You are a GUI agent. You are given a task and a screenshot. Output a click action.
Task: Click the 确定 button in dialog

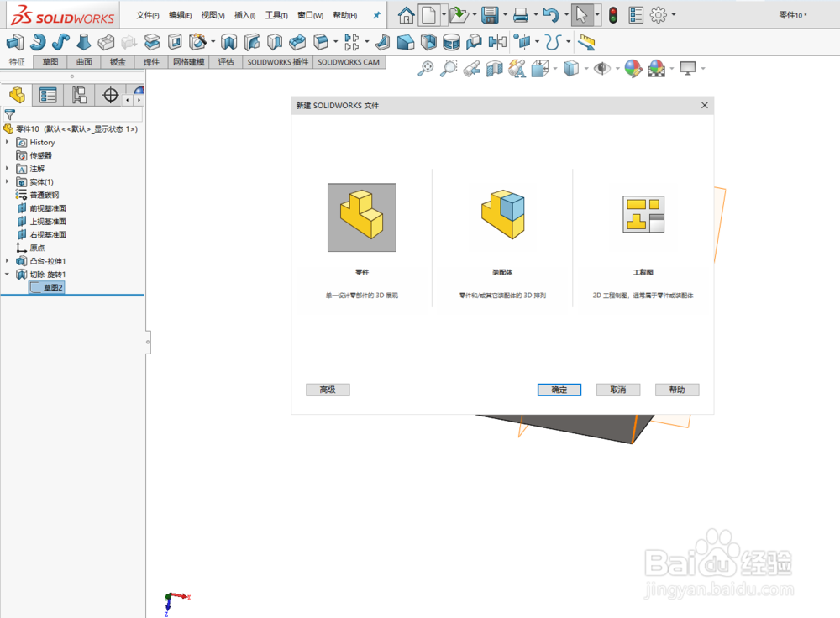(559, 390)
